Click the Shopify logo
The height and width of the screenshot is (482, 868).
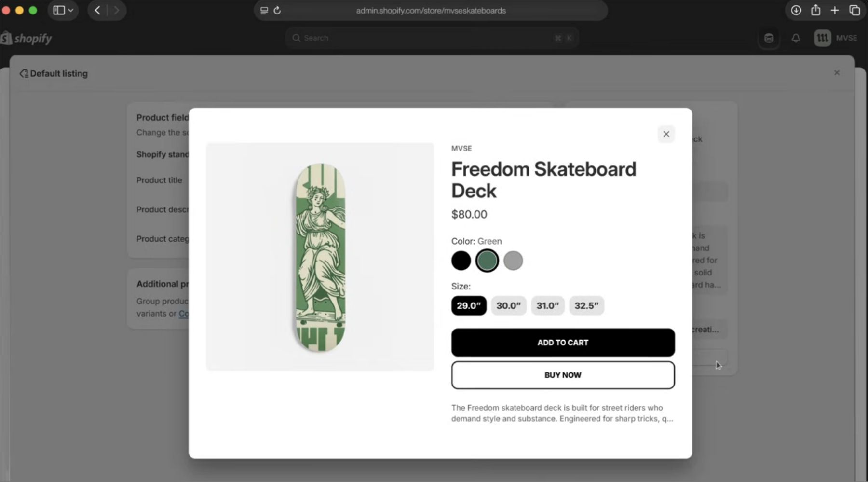pyautogui.click(x=27, y=38)
